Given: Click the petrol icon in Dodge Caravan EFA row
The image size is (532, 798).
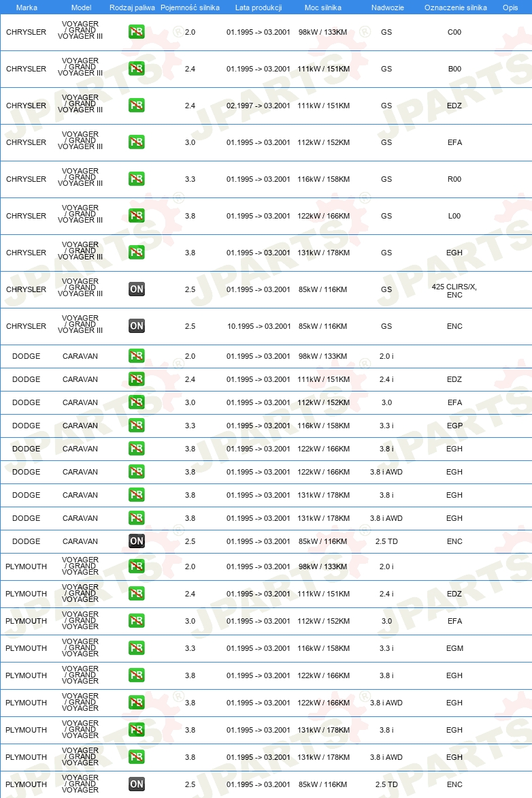Looking at the screenshot, I should [x=136, y=402].
